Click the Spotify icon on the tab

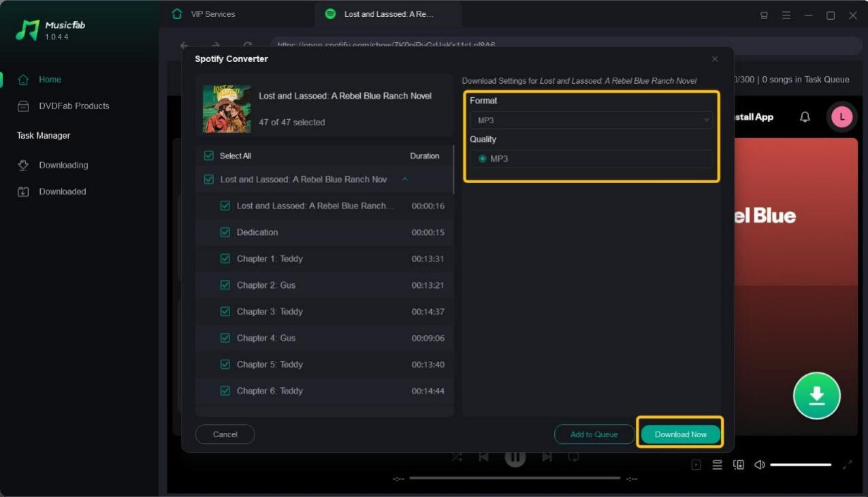point(330,14)
